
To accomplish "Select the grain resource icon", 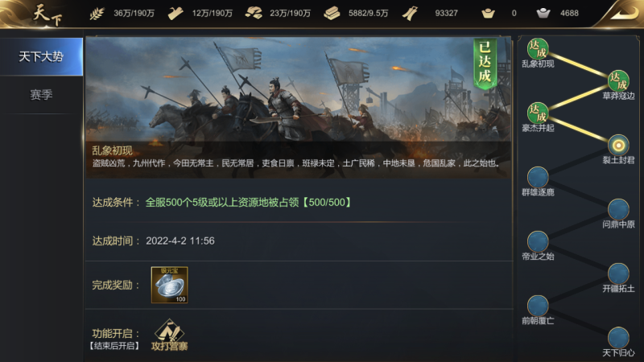I will click(x=97, y=14).
